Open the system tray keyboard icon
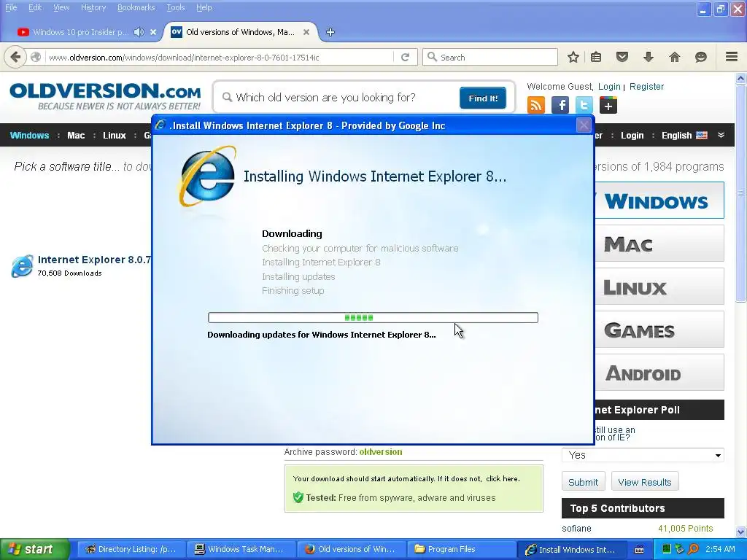 point(639,550)
